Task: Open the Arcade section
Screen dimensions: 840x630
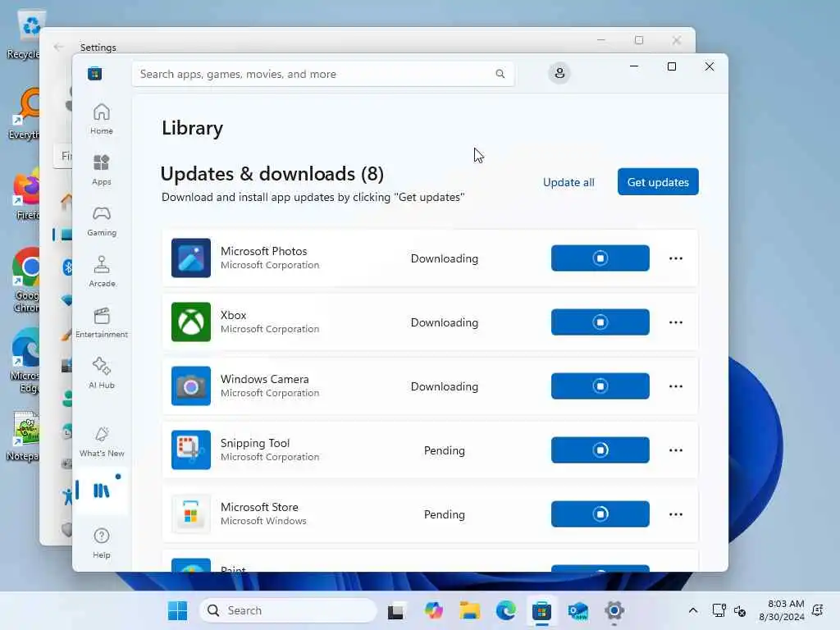Action: (x=101, y=272)
